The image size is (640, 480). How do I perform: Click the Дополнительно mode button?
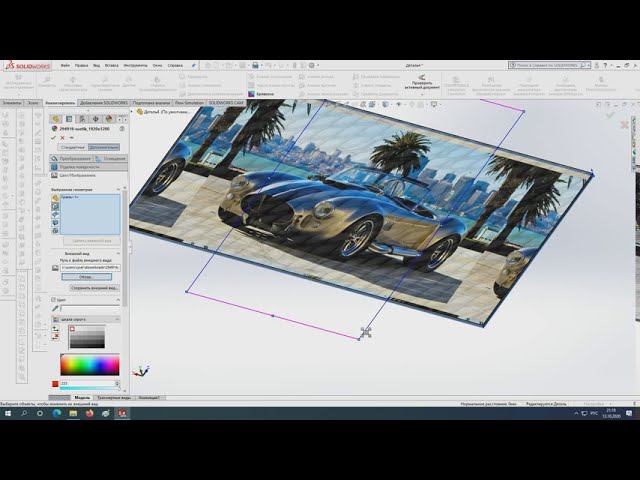point(104,147)
